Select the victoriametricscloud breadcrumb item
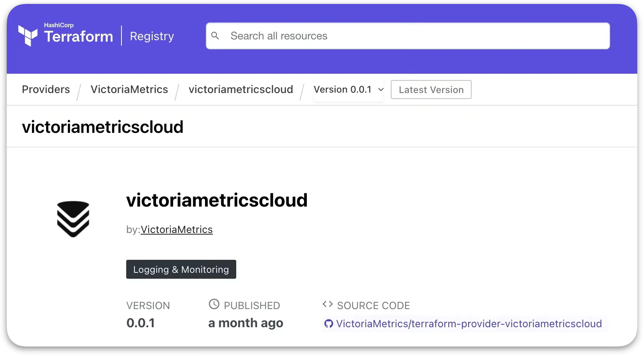Image resolution: width=644 pixels, height=356 pixels. pyautogui.click(x=241, y=89)
